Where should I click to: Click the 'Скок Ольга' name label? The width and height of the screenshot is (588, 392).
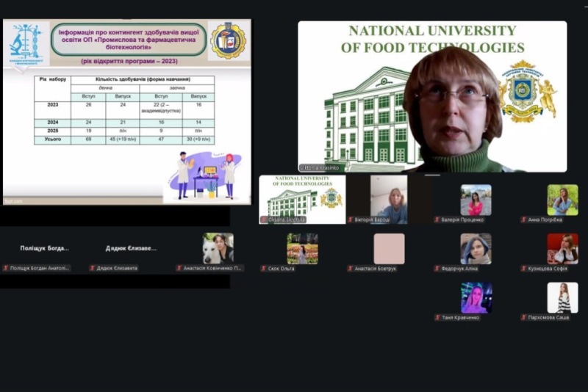pos(281,269)
